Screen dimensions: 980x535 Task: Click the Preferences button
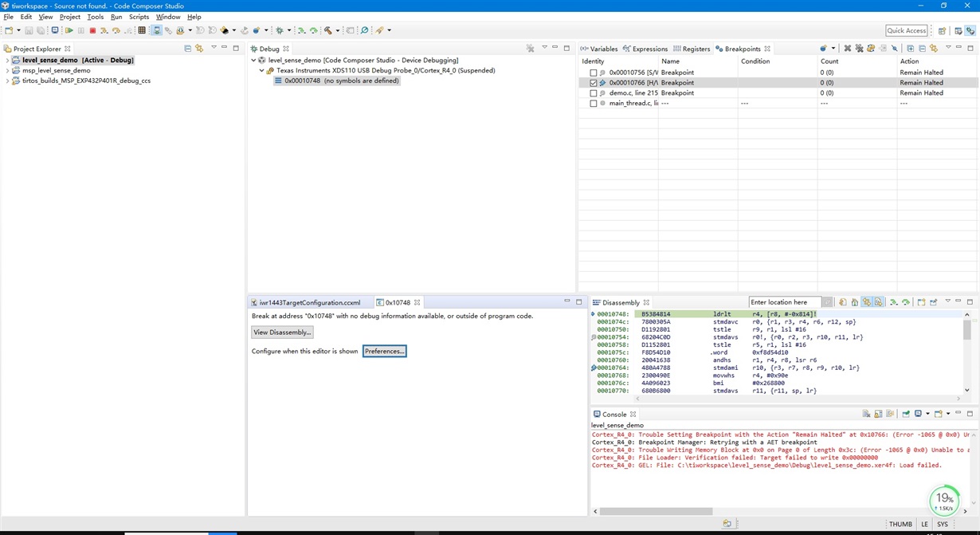[384, 352]
